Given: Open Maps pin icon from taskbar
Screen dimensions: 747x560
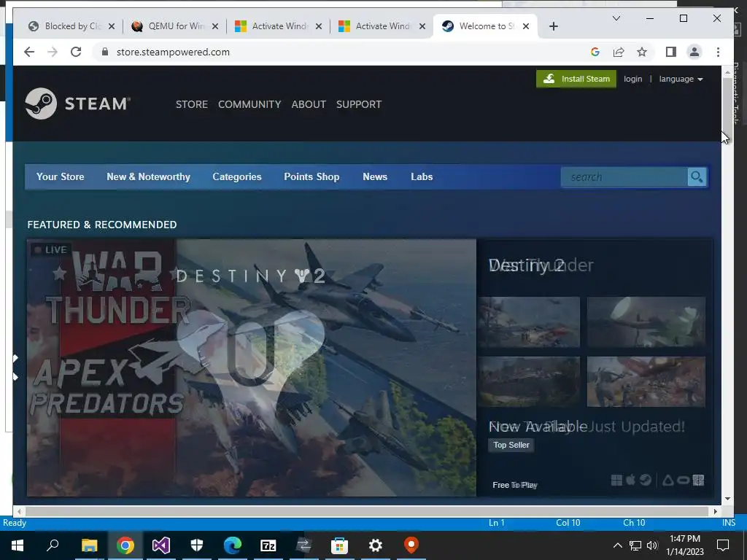Looking at the screenshot, I should click(x=411, y=545).
